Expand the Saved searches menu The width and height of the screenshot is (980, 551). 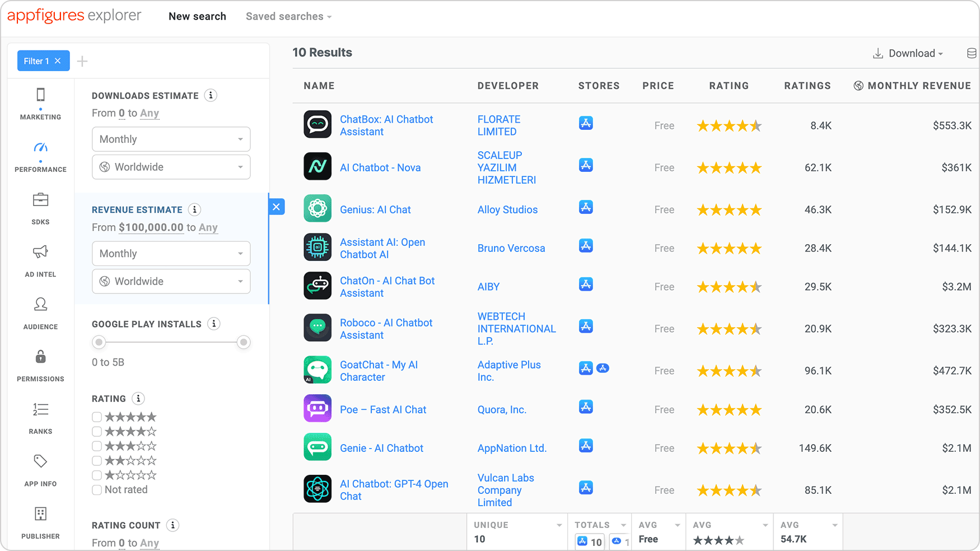pyautogui.click(x=288, y=16)
